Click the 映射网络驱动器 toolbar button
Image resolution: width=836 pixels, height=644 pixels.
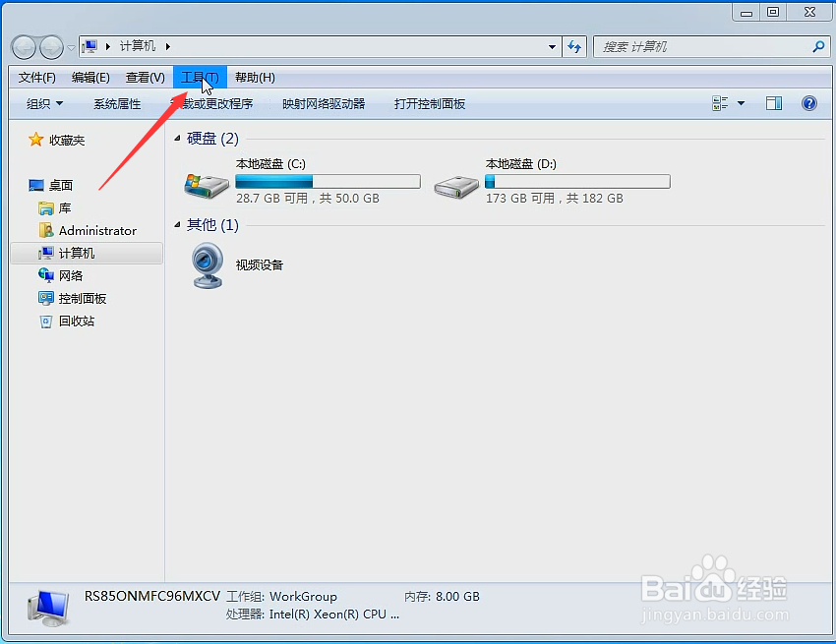324,104
